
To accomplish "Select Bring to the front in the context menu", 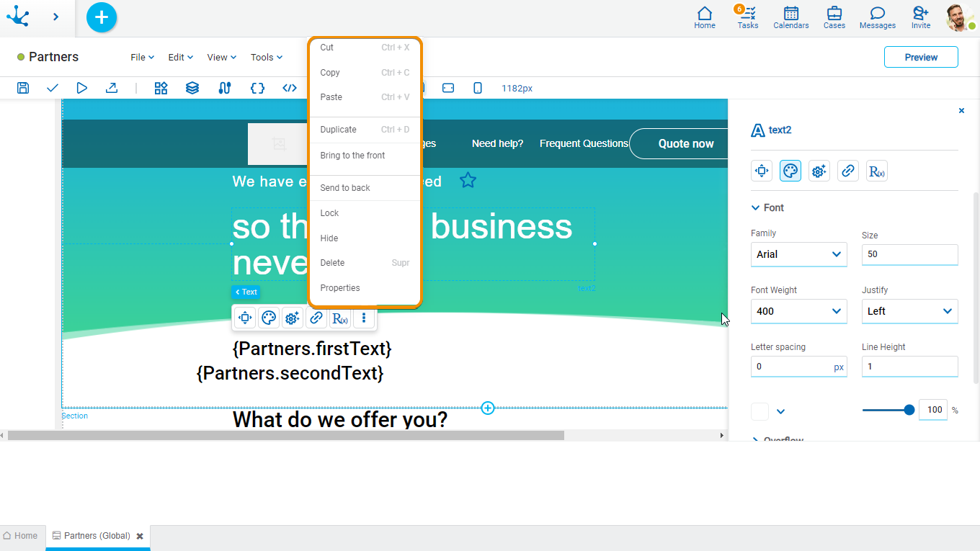I will tap(365, 156).
